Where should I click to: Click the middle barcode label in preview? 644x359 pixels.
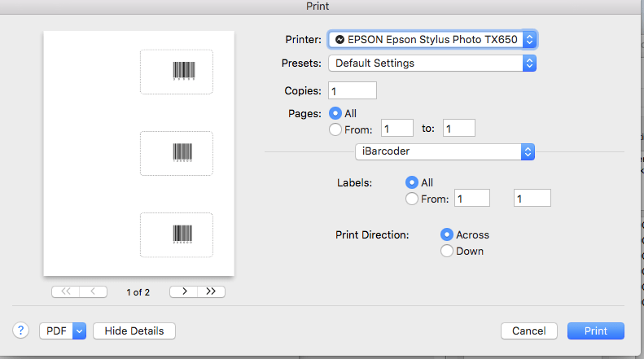[x=177, y=154]
